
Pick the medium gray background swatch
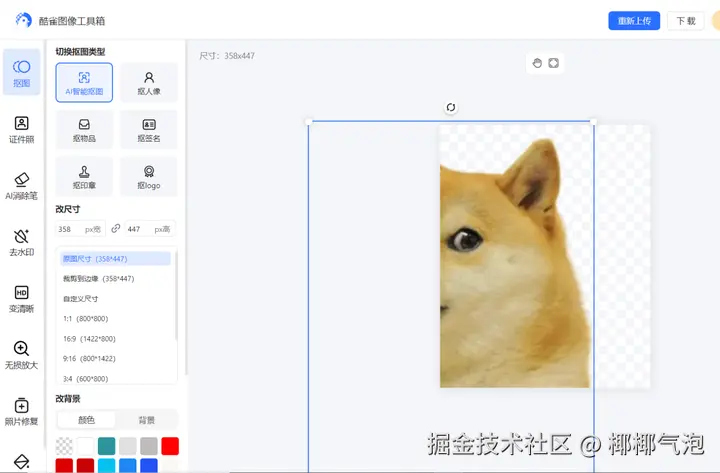click(149, 446)
